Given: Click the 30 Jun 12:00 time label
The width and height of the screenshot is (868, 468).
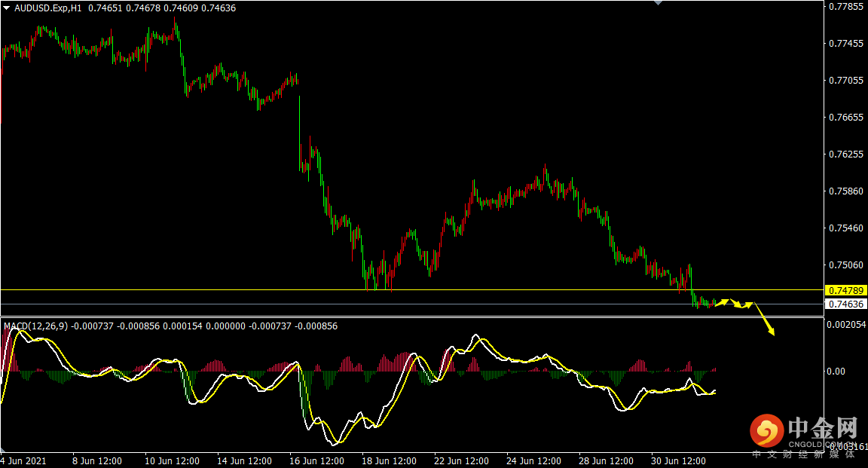Looking at the screenshot, I should 677,460.
